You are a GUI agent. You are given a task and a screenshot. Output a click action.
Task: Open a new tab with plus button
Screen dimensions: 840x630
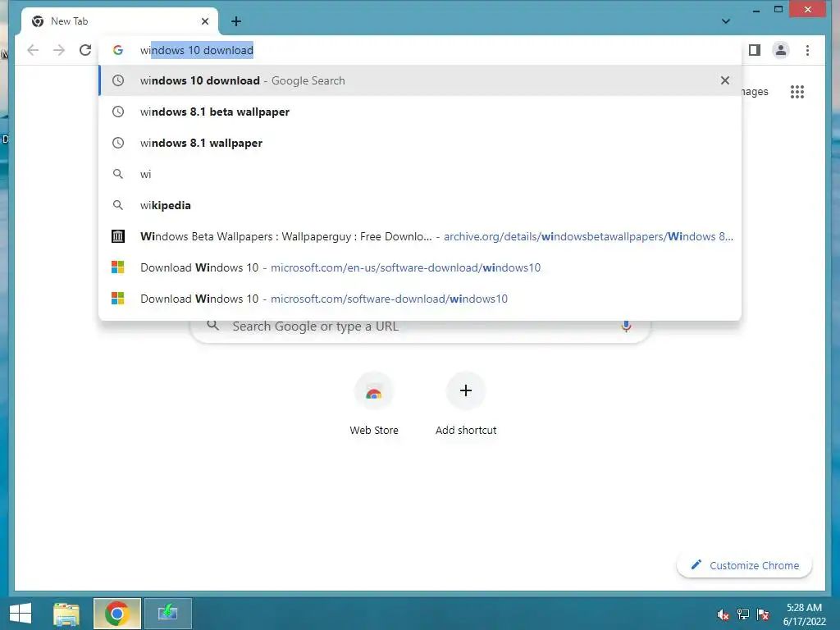236,21
